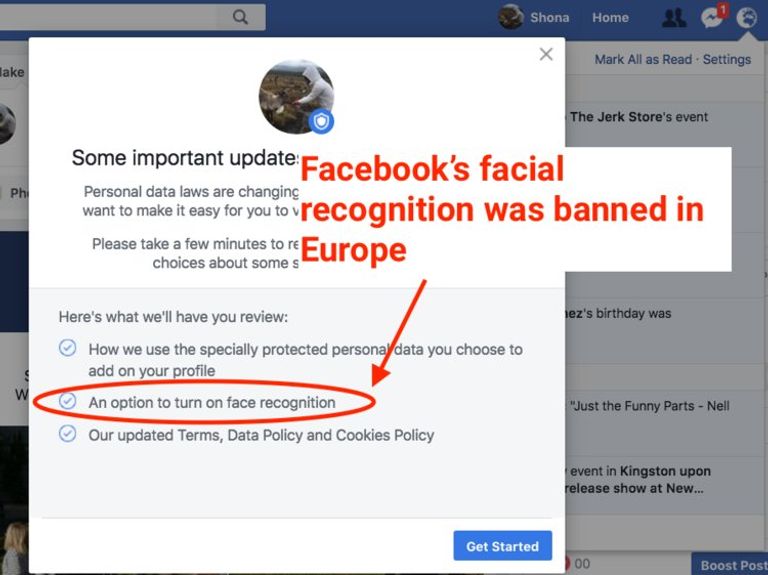Open Shona's profile from top bar
The image size is (768, 575).
[550, 18]
